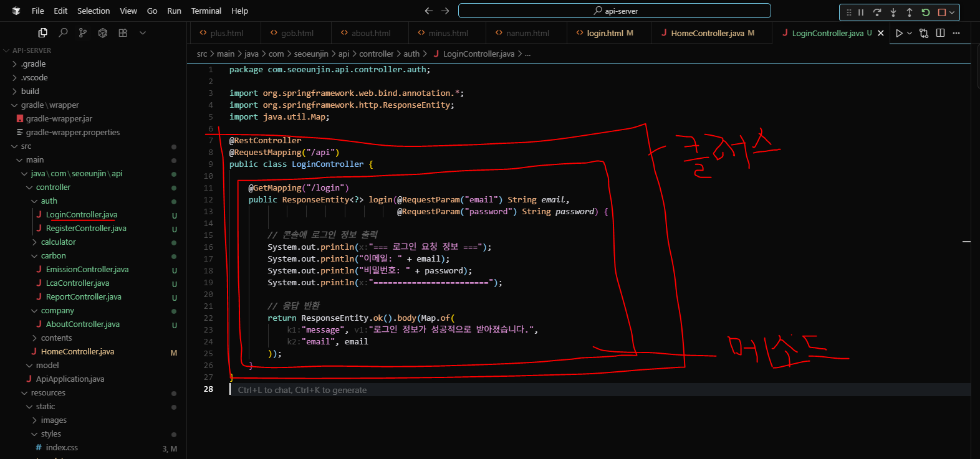This screenshot has width=980, height=459.
Task: Select the controller breadcrumb segment
Action: [376, 54]
